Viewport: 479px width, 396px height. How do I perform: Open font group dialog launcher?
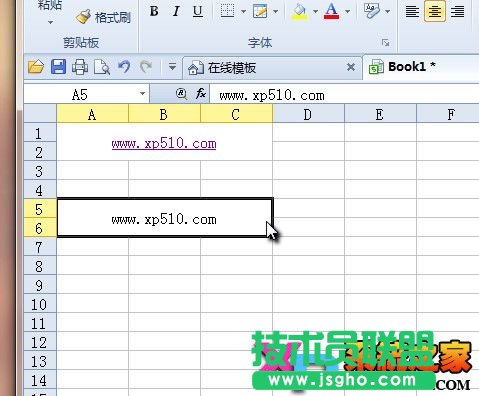coord(386,43)
